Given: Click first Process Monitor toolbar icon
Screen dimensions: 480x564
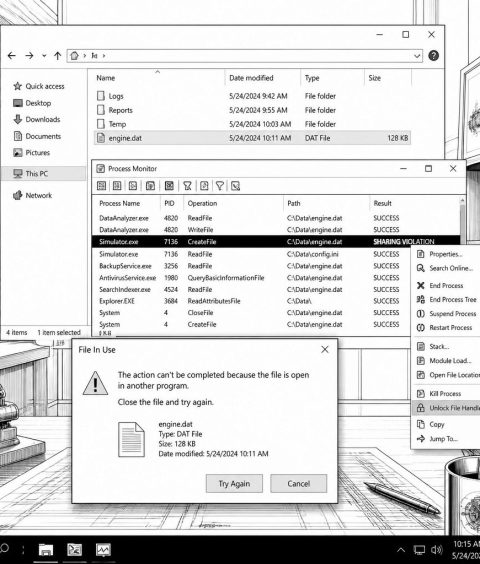Looking at the screenshot, I should pos(101,186).
